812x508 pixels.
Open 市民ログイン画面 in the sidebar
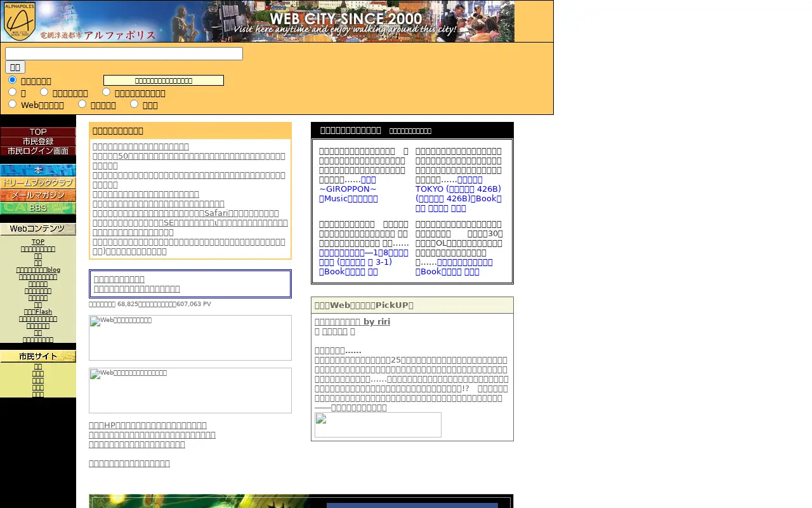point(38,151)
